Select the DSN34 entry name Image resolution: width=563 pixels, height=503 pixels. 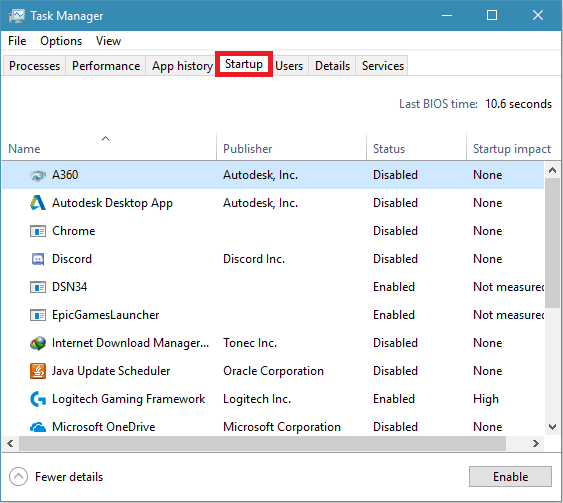(70, 287)
